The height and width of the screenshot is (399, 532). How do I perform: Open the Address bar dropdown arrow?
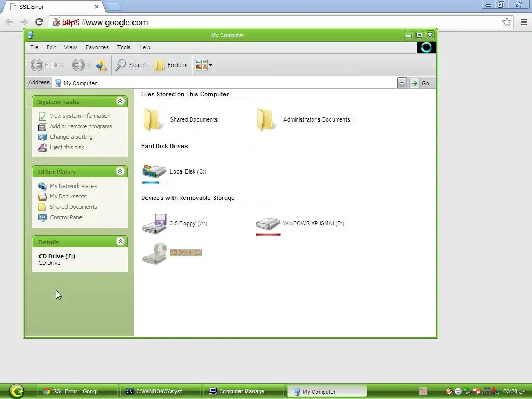click(x=402, y=83)
